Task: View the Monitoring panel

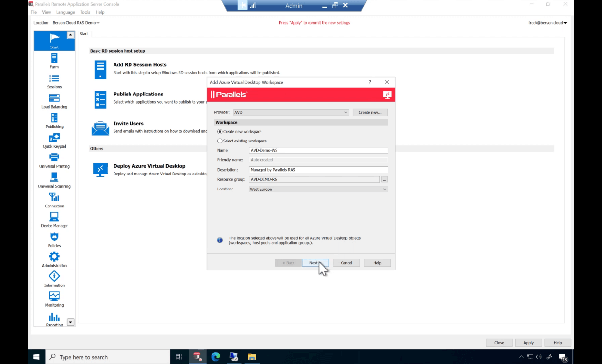Action: point(54,299)
